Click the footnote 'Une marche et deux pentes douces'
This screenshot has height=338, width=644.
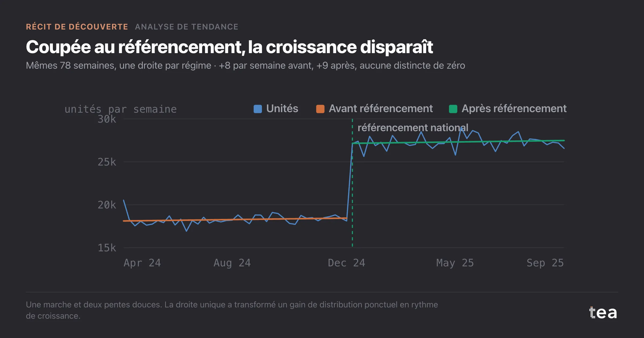tap(232, 310)
